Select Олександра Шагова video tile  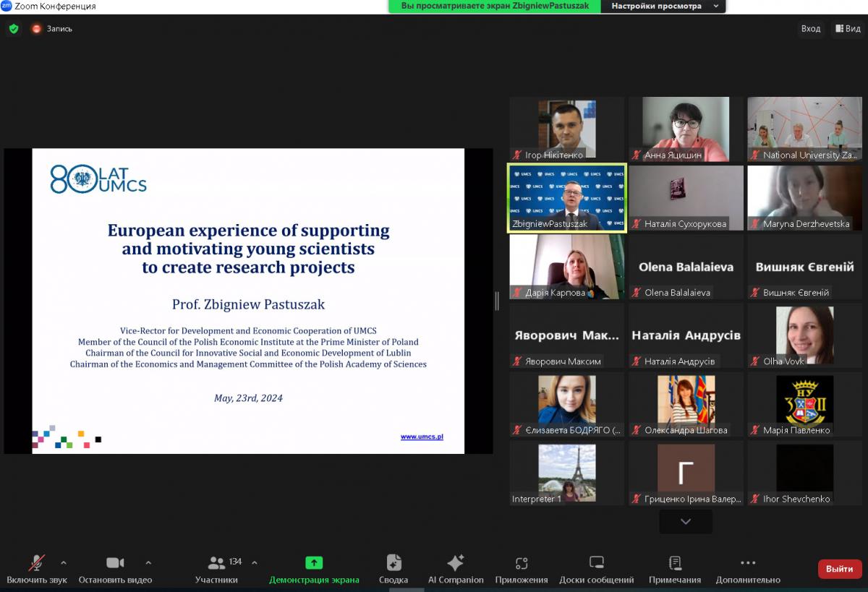click(686, 403)
